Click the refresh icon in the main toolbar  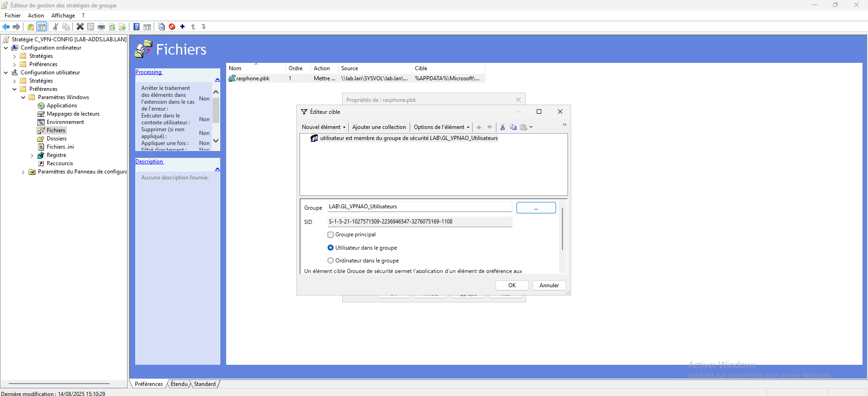[x=112, y=27]
